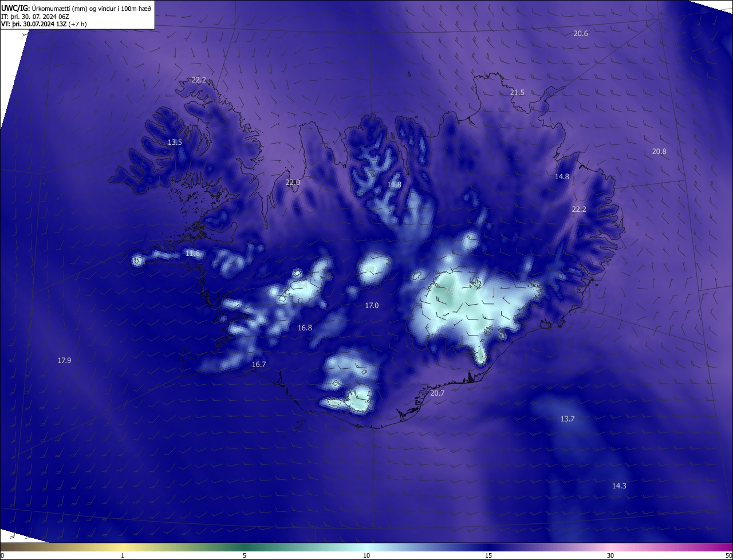Click the colour scale label 5
Image resolution: width=733 pixels, height=560 pixels.
pyautogui.click(x=245, y=555)
